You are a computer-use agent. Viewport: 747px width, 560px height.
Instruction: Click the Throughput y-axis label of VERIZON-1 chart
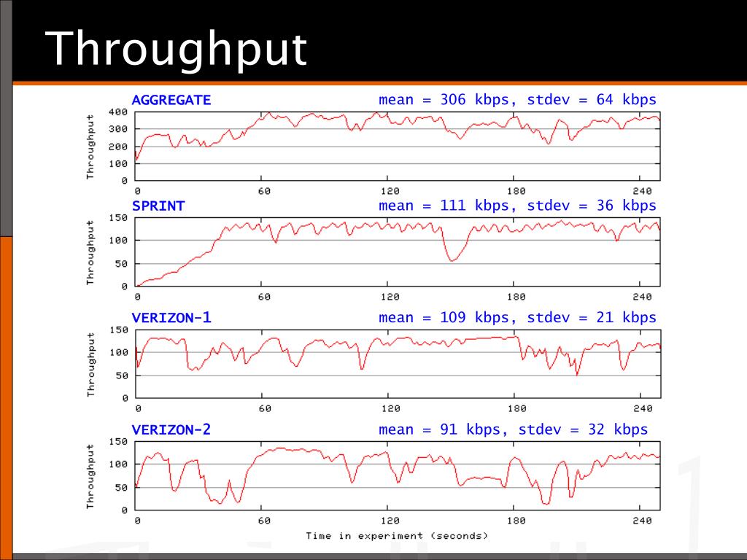90,365
